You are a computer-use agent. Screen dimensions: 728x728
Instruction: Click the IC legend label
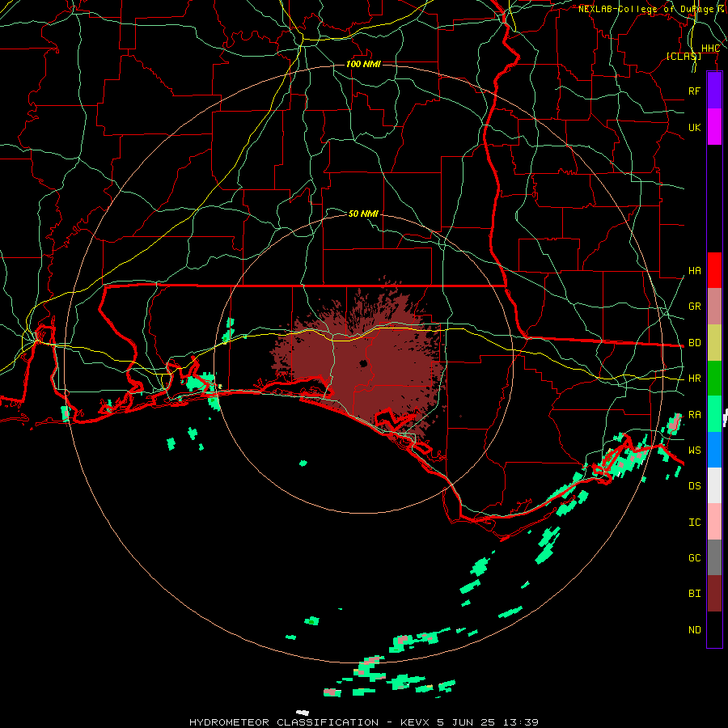(x=694, y=523)
